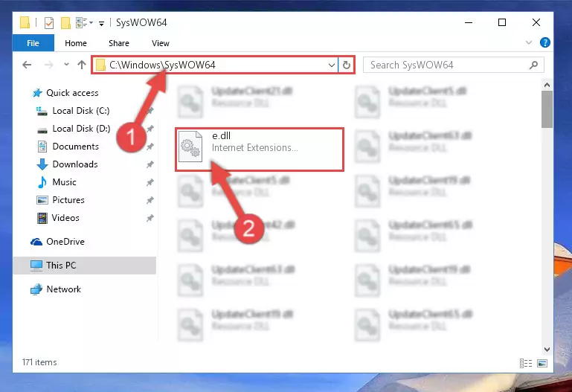Open recent locations dropdown arrow
572x392 pixels.
click(66, 65)
